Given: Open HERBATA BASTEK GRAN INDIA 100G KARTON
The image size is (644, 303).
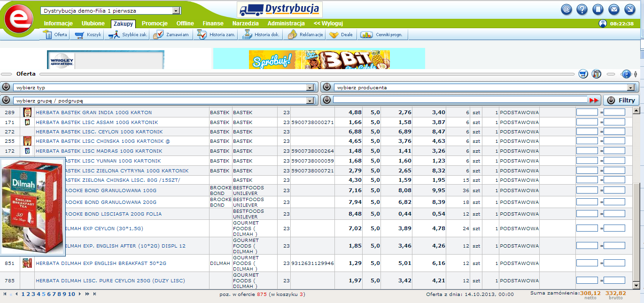Looking at the screenshot, I should tap(94, 113).
